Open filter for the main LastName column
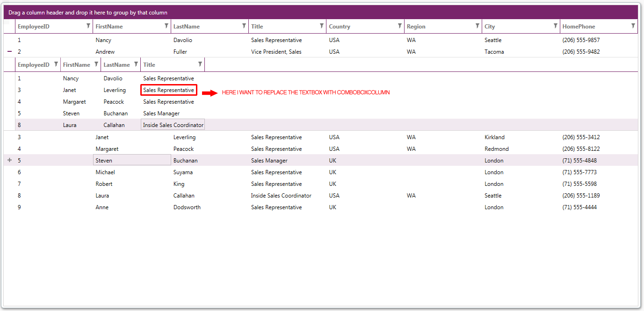644x311 pixels. tap(244, 26)
